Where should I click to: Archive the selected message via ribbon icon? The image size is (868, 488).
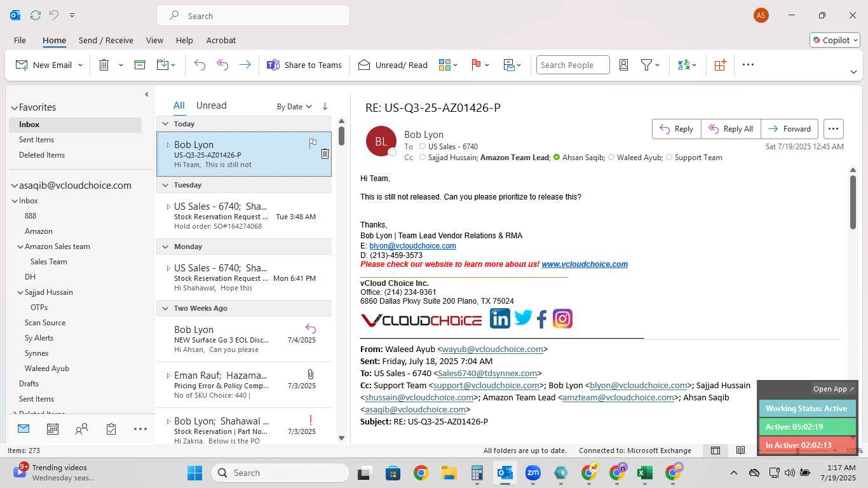(140, 65)
